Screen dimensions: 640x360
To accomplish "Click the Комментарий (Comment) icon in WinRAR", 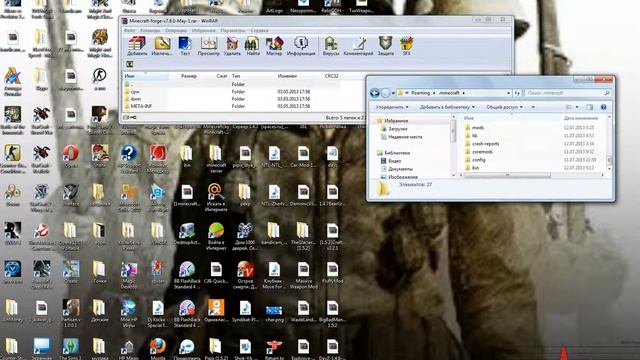I will tap(358, 46).
